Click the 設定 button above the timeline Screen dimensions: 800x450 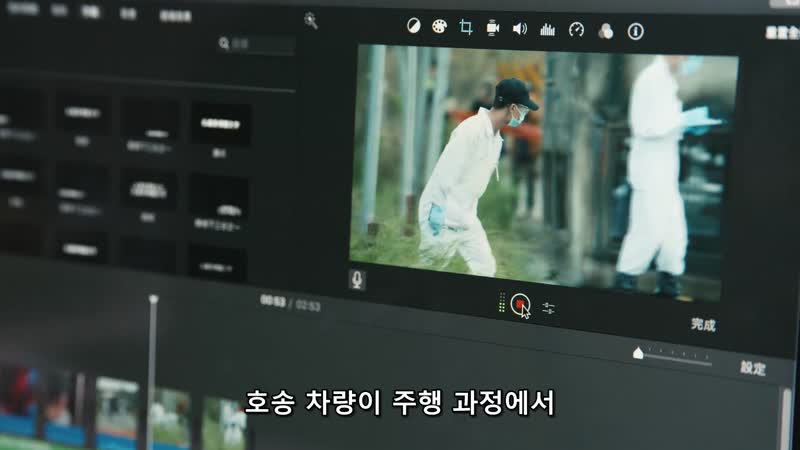752,368
